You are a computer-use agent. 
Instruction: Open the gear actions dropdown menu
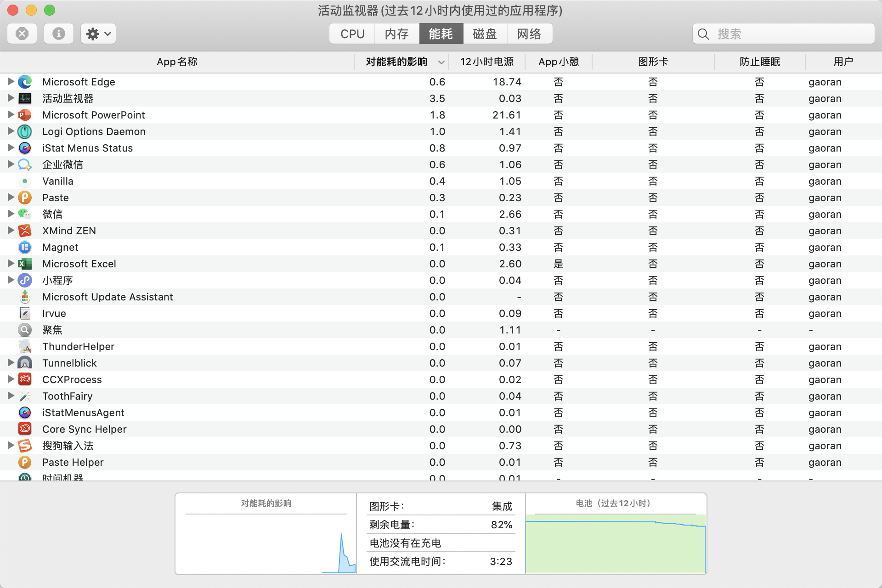98,34
